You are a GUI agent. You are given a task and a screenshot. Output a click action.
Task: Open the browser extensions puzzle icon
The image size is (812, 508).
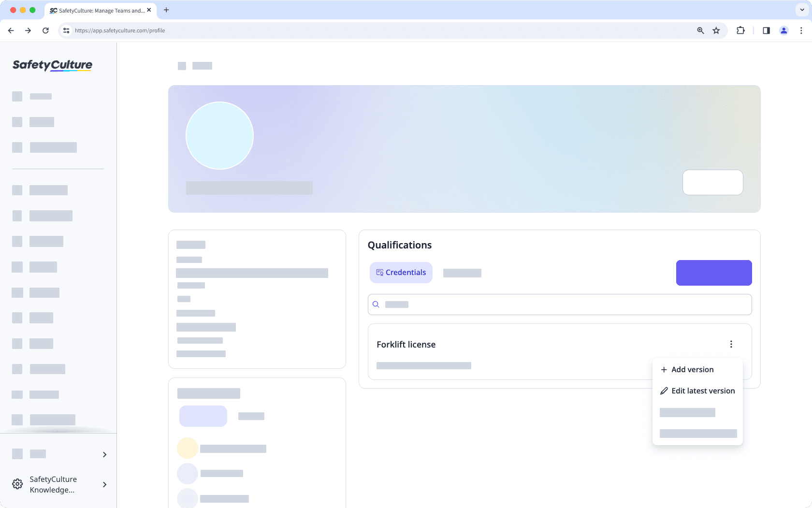tap(740, 30)
